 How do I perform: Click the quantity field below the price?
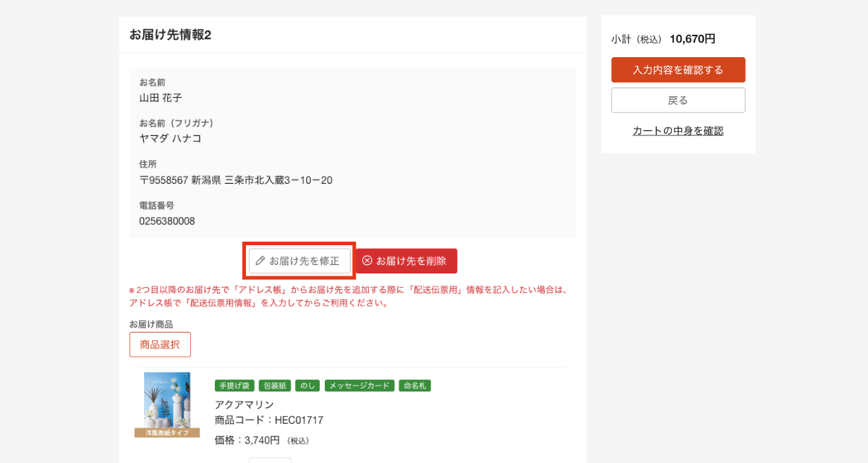click(x=270, y=459)
